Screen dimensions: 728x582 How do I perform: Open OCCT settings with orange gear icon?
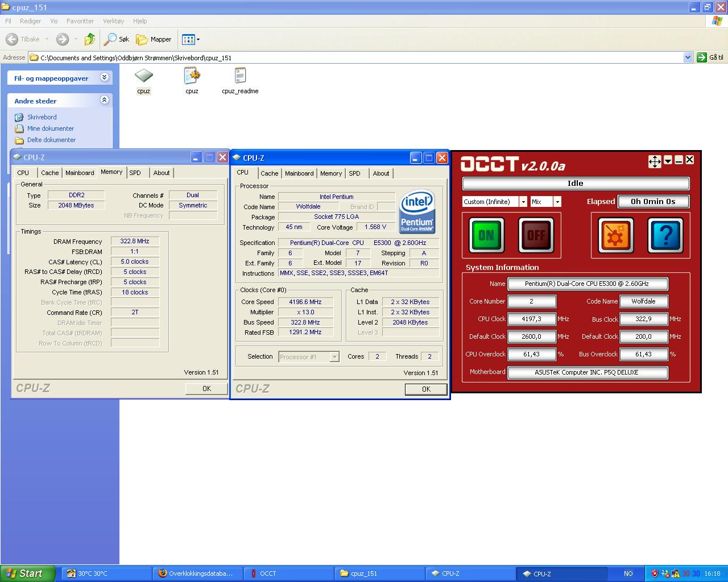tap(615, 235)
